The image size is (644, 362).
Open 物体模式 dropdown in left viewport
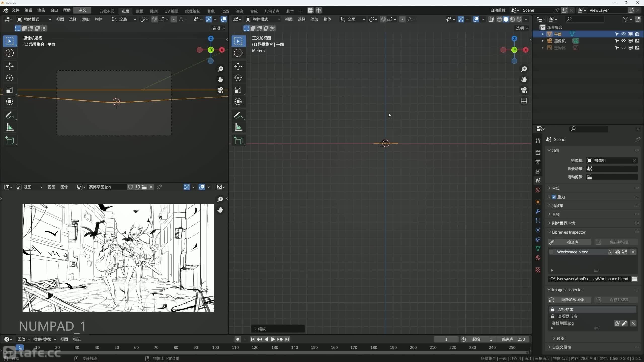(34, 19)
